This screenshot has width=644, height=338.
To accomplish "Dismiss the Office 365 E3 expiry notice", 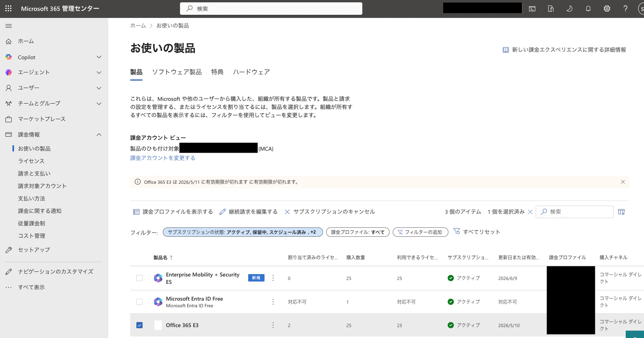I will [x=623, y=182].
